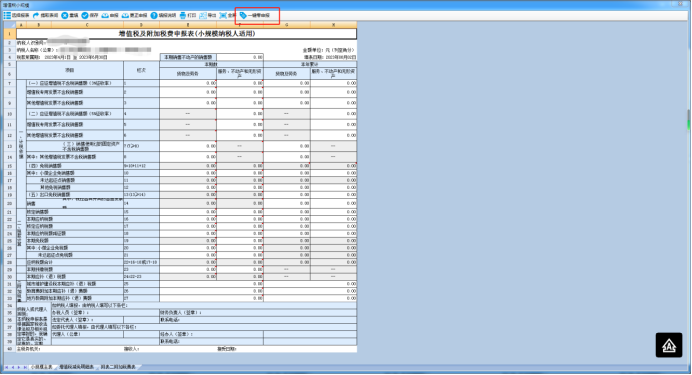Select column D header

pyautogui.click(x=141, y=25)
